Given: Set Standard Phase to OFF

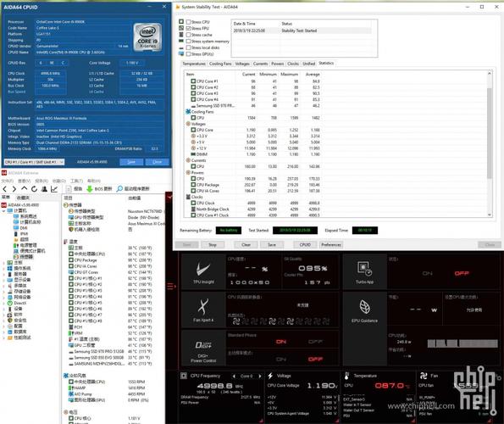Looking at the screenshot, I should pos(315,342).
